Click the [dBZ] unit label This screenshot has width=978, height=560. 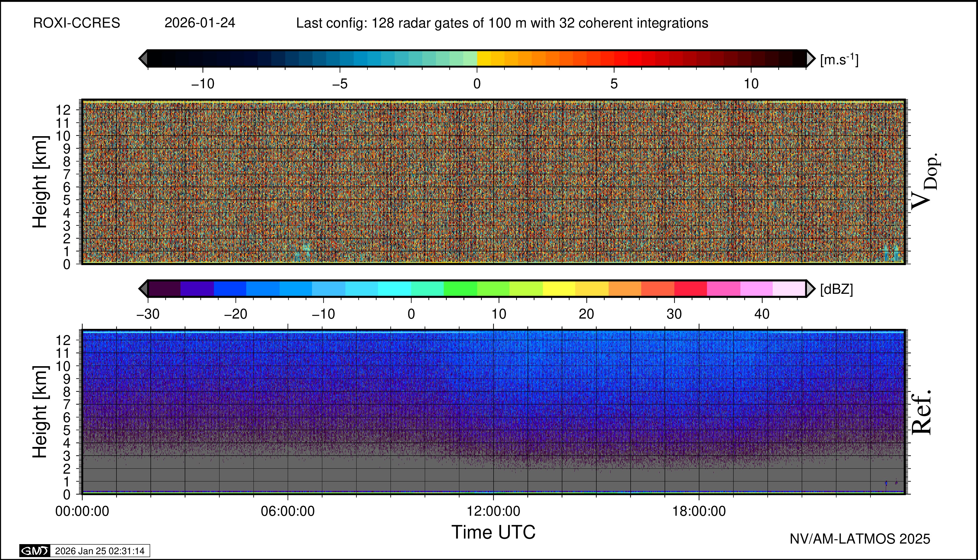836,289
